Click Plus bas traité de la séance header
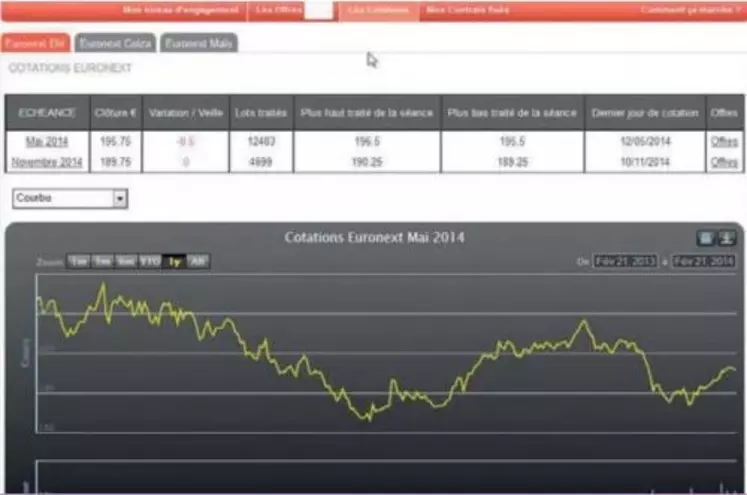 [512, 113]
